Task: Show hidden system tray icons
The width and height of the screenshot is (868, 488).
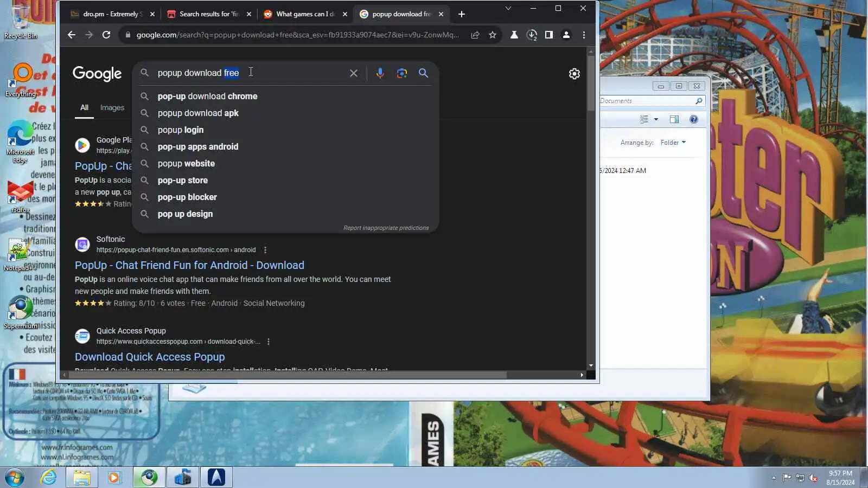Action: 774,478
